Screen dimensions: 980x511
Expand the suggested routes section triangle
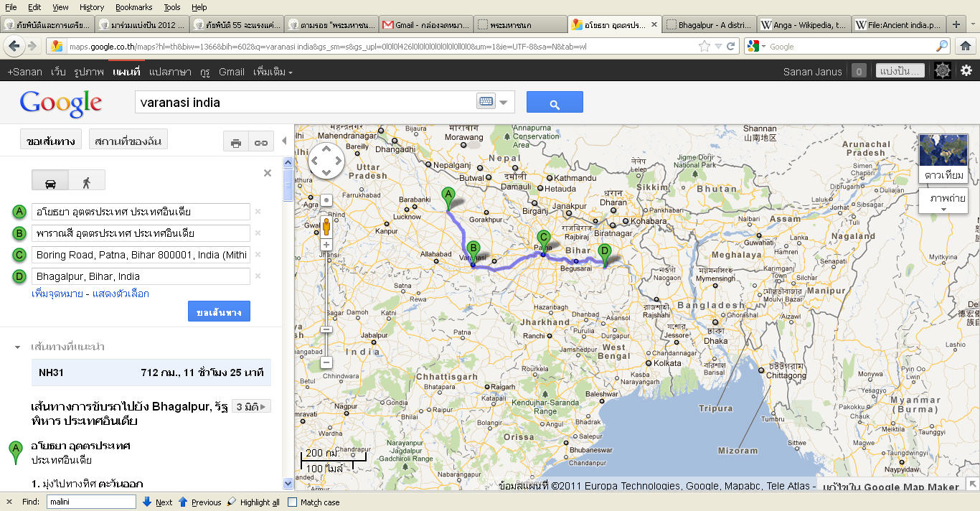point(17,347)
